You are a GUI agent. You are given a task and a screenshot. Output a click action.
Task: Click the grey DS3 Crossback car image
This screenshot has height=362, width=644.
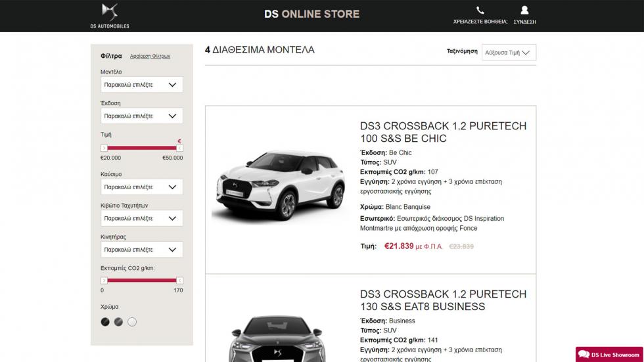click(277, 338)
